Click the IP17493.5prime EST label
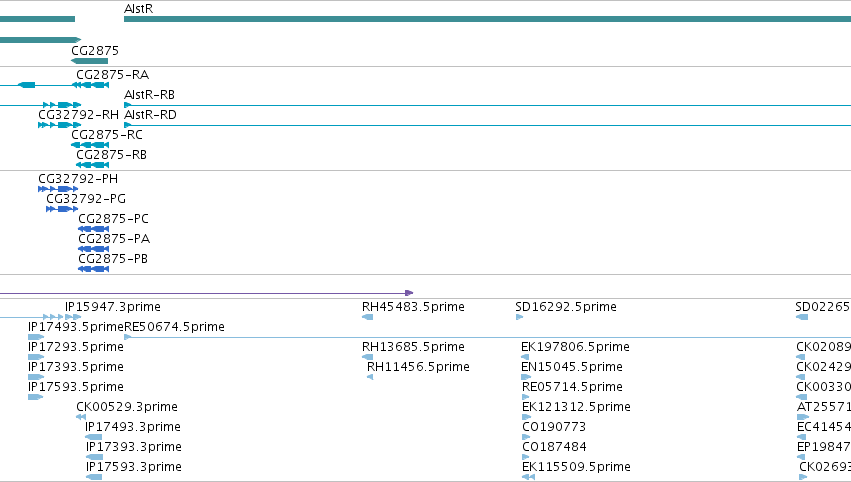This screenshot has height=482, width=851. 76,327
